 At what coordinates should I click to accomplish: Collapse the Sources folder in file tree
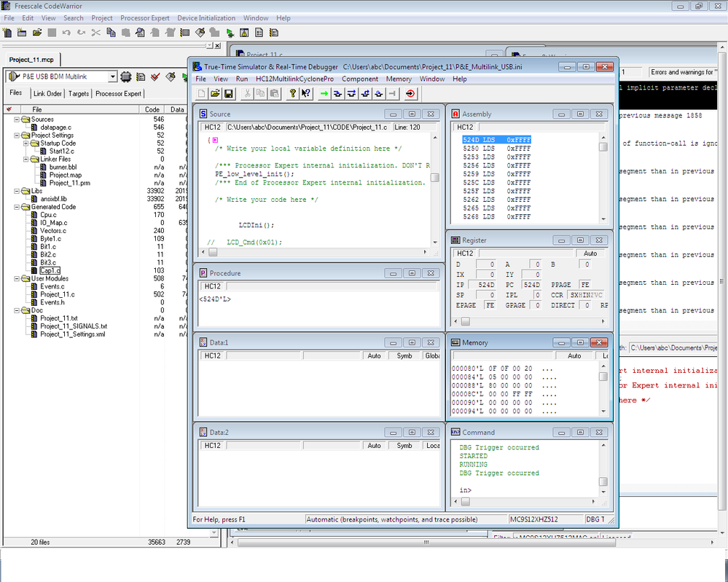point(17,119)
